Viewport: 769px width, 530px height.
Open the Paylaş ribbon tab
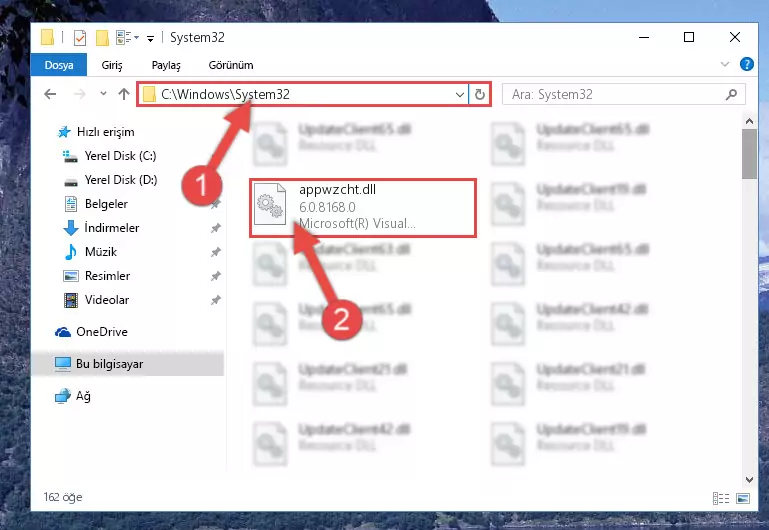click(x=166, y=65)
